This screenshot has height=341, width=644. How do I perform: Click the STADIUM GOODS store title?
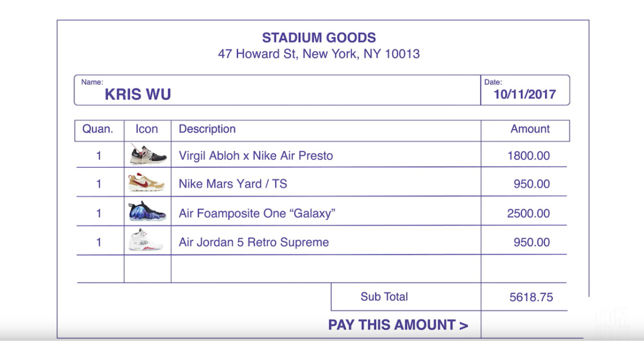coord(319,38)
